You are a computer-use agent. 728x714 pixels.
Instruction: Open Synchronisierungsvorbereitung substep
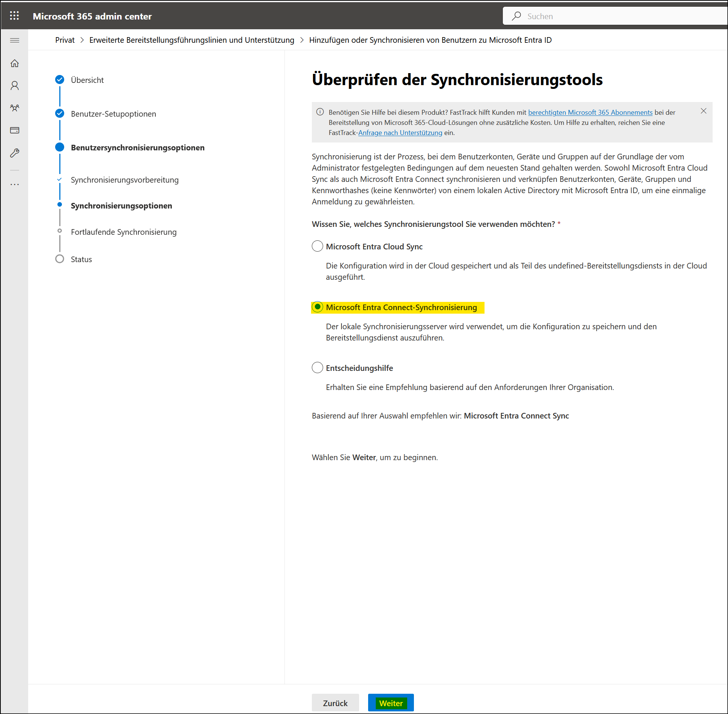pos(125,180)
